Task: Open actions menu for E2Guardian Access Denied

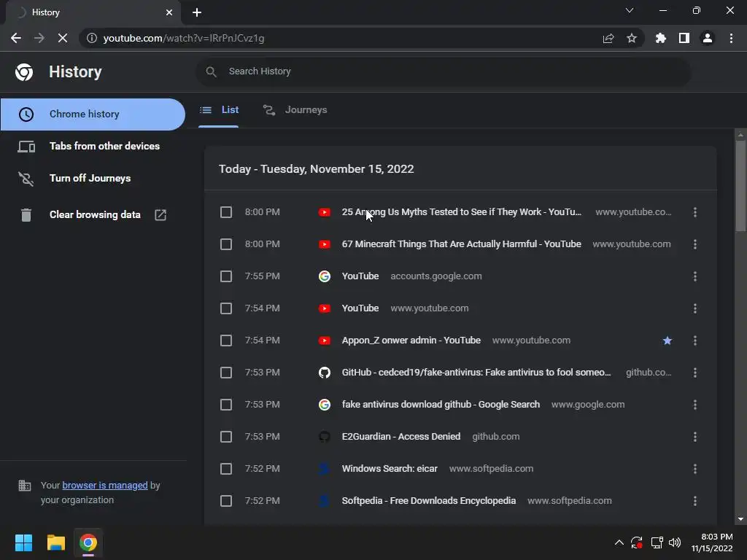Action: [x=695, y=437]
